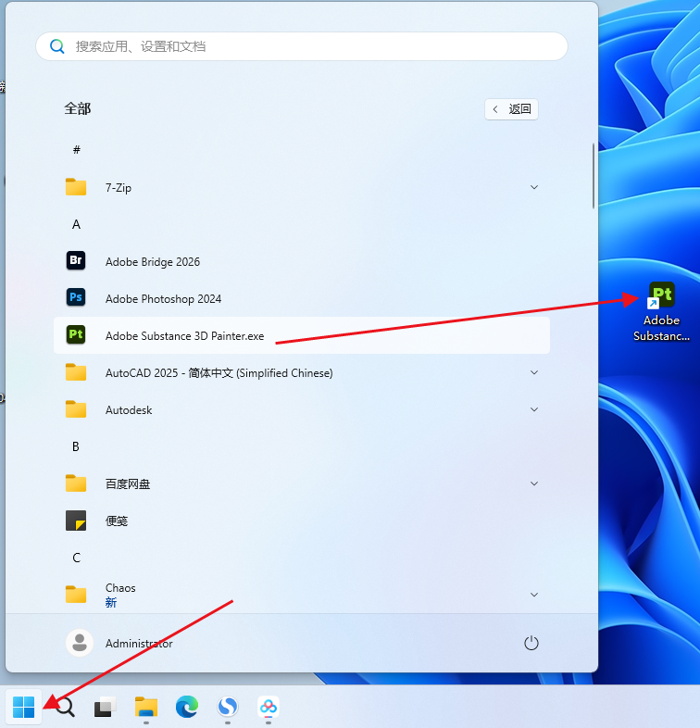Click the app list scrollbar

pyautogui.click(x=594, y=176)
